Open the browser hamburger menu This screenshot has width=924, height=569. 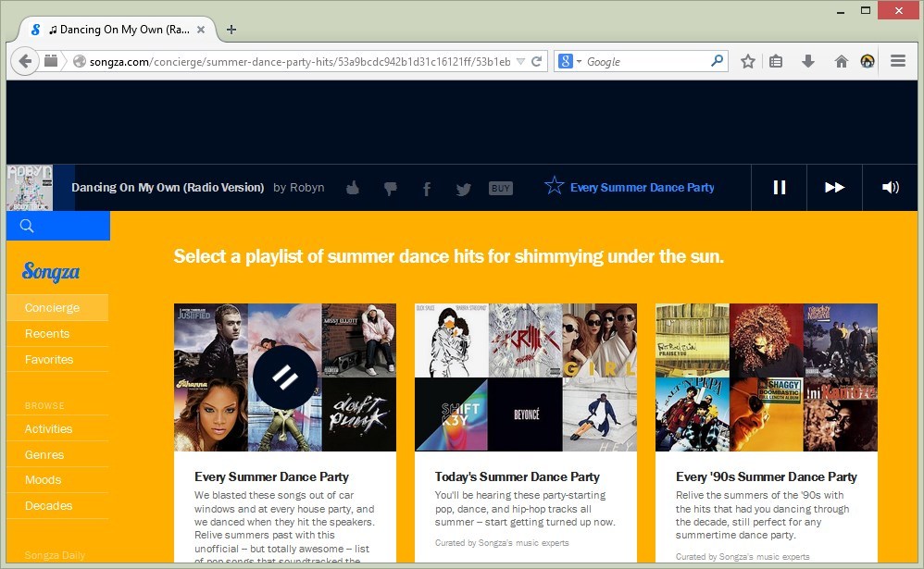tap(897, 61)
